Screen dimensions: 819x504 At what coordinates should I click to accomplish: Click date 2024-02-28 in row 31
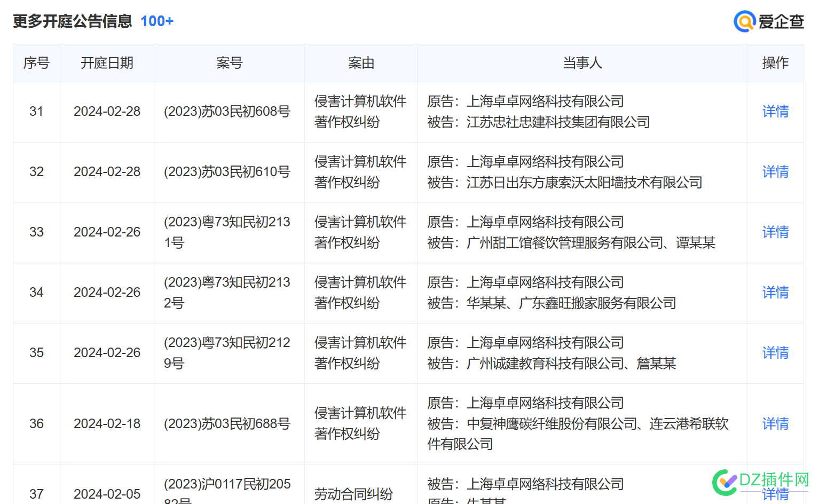tap(107, 112)
